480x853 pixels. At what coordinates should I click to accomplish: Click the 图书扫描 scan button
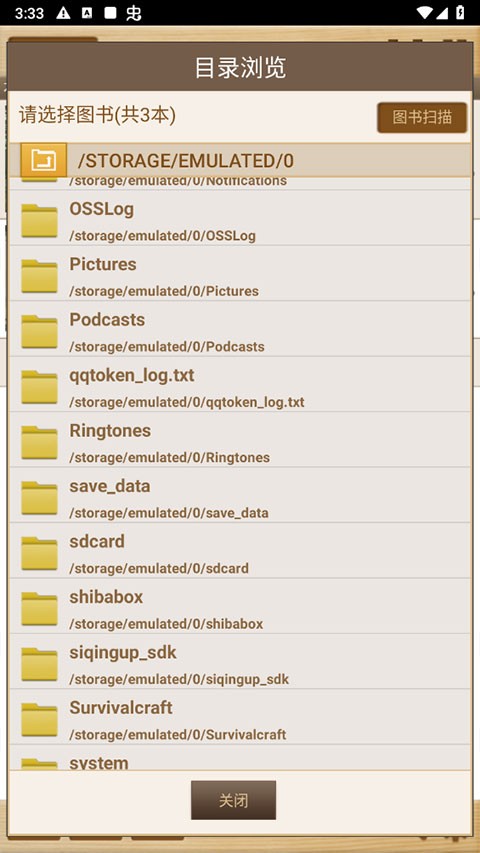(422, 117)
